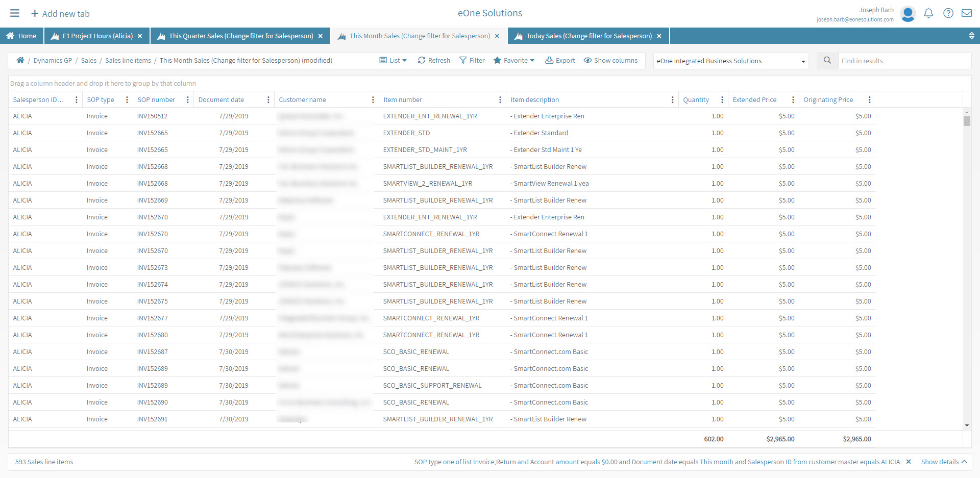The width and height of the screenshot is (980, 478).
Task: Toggle the tab strip expand arrows
Action: tap(972, 36)
